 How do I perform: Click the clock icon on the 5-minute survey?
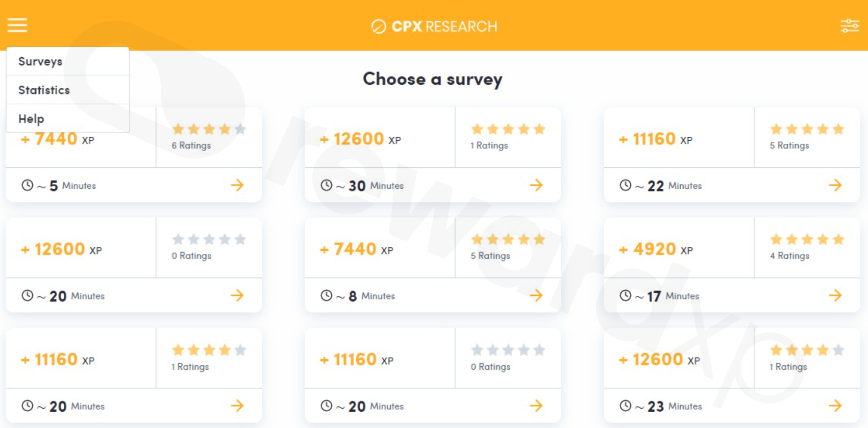(28, 185)
